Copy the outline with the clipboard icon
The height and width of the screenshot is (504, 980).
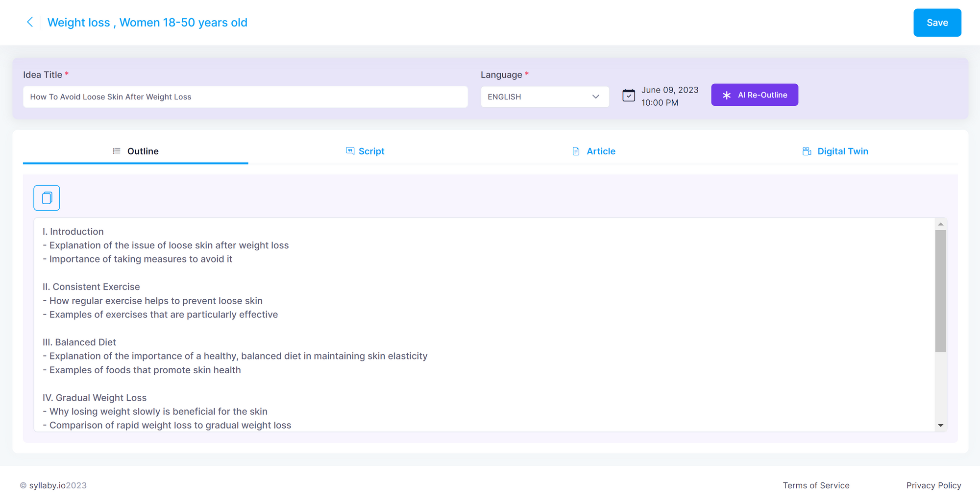[47, 198]
